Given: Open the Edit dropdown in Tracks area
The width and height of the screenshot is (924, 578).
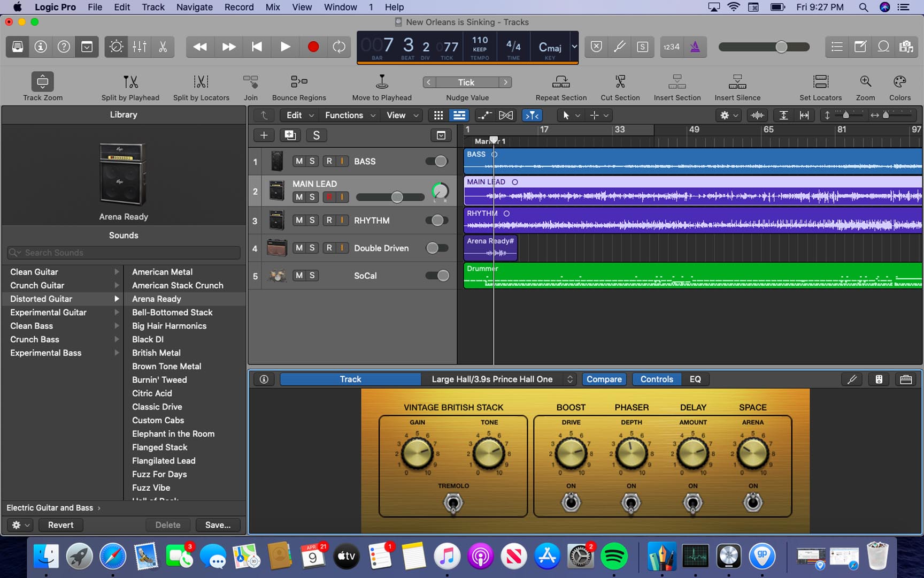Looking at the screenshot, I should [x=300, y=115].
